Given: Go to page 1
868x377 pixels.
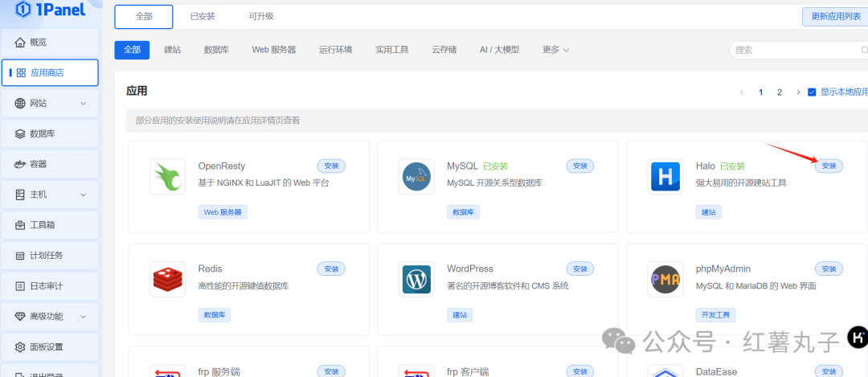Looking at the screenshot, I should 761,92.
